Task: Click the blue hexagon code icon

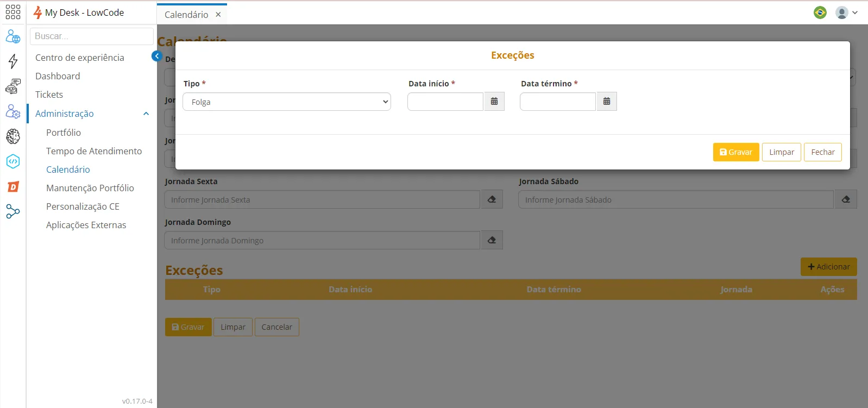Action: pyautogui.click(x=13, y=161)
